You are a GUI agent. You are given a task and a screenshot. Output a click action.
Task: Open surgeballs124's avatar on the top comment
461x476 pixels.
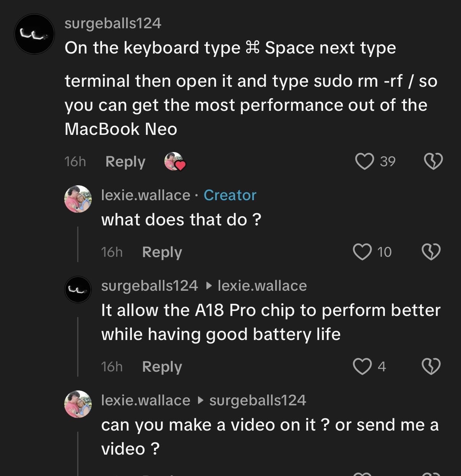click(34, 34)
